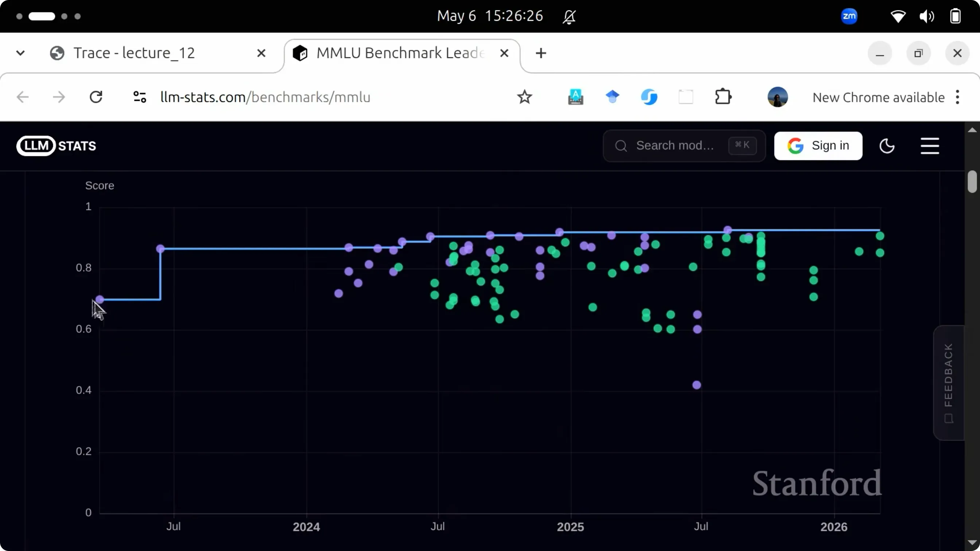Expand the tab search dropdown chevron

click(x=20, y=53)
